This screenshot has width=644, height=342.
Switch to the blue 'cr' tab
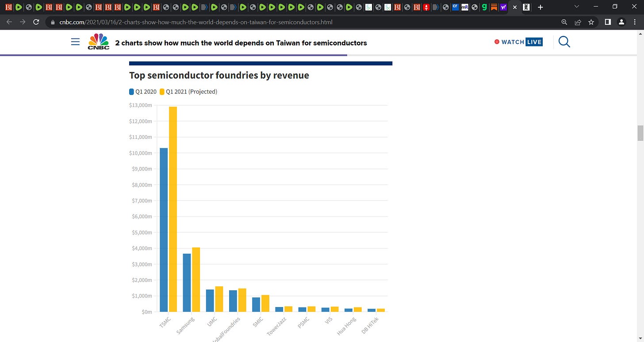456,7
